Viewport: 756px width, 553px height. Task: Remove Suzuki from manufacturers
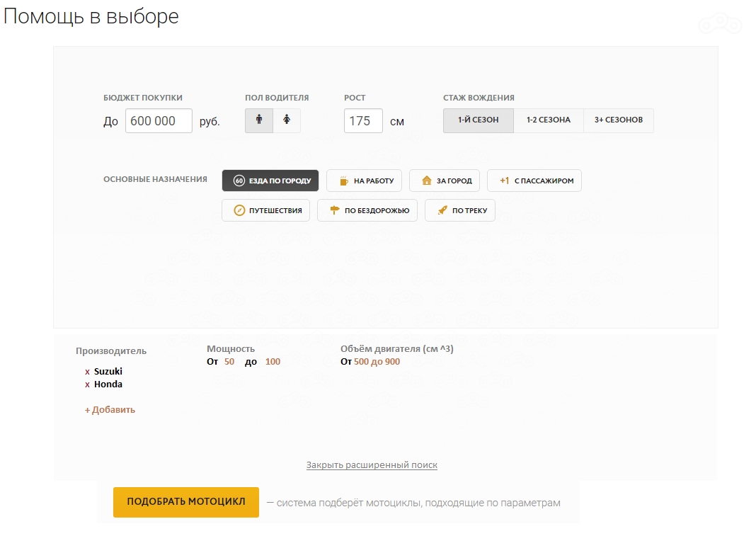coord(87,372)
